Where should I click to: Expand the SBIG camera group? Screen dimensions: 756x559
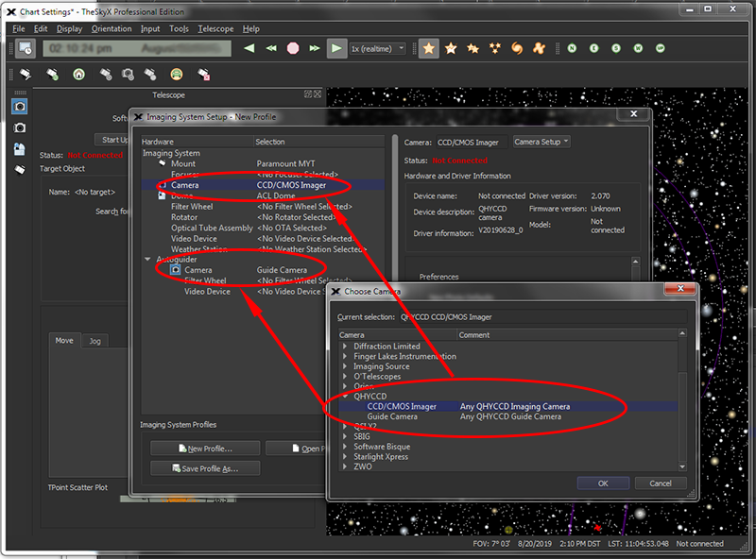(x=345, y=436)
